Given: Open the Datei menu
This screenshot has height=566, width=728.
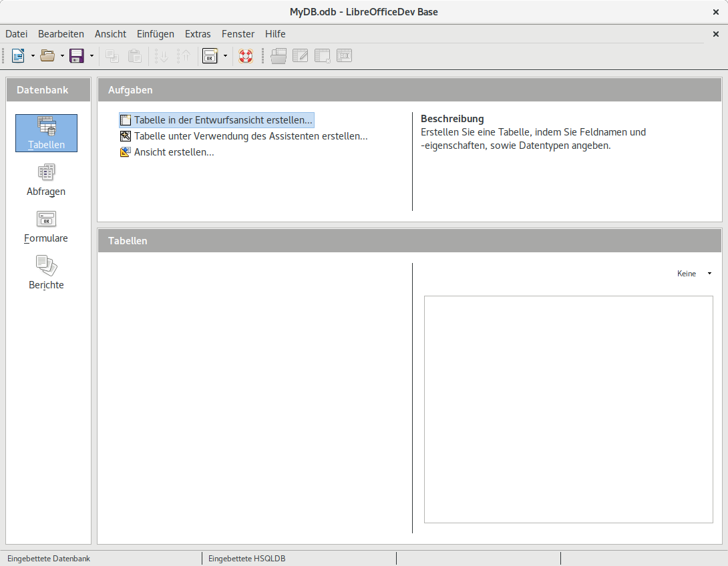Looking at the screenshot, I should tap(16, 34).
